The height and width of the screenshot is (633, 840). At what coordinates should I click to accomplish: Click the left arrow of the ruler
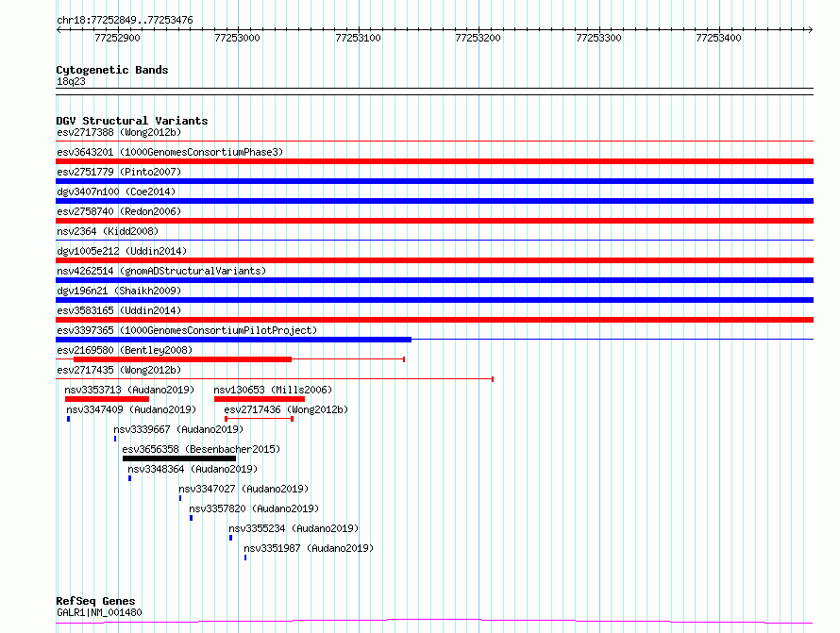click(x=59, y=30)
